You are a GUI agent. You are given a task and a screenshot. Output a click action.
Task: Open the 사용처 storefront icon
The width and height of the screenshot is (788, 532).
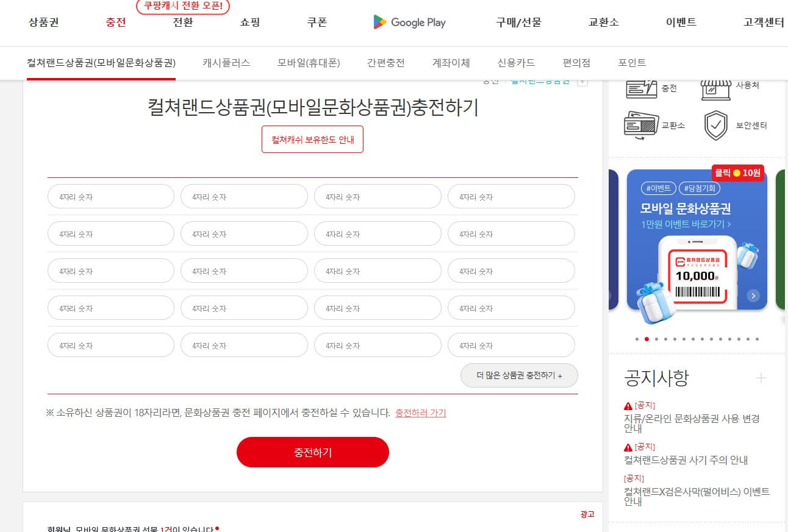coord(715,88)
